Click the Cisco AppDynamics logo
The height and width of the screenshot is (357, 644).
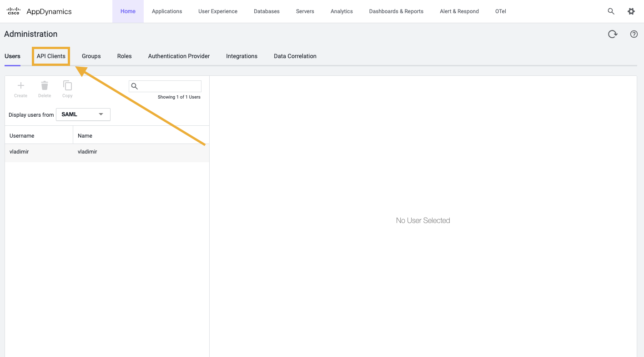tap(39, 11)
